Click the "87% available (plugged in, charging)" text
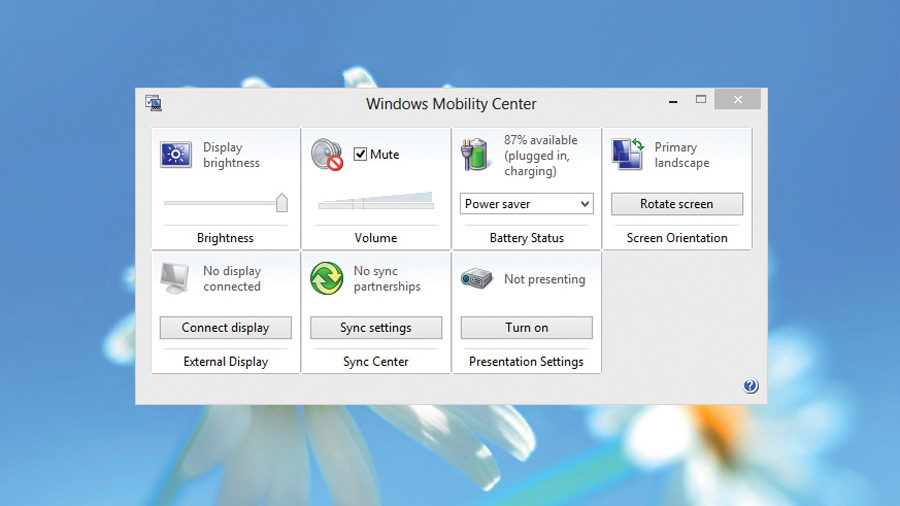The height and width of the screenshot is (506, 900). (541, 155)
